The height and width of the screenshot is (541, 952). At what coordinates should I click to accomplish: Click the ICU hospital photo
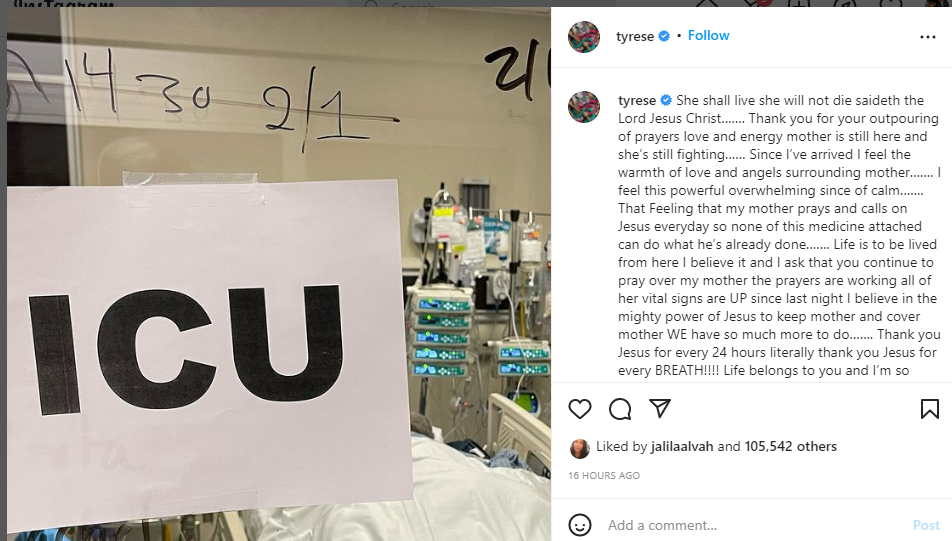click(x=279, y=274)
